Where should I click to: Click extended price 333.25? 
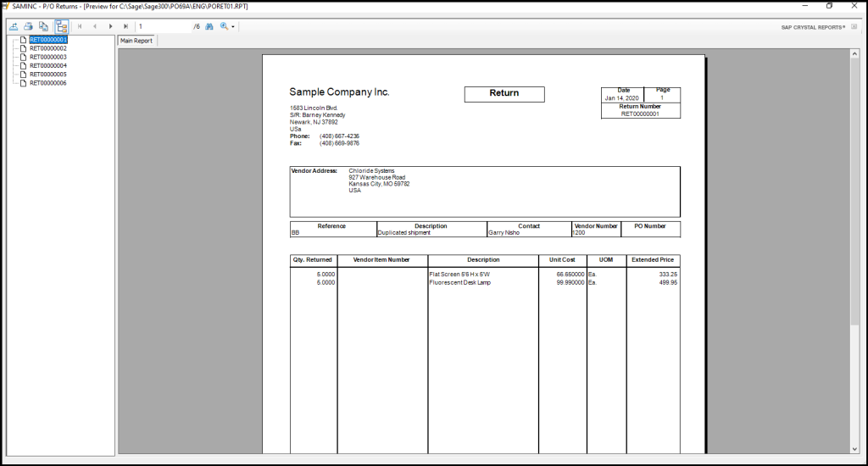coord(668,275)
